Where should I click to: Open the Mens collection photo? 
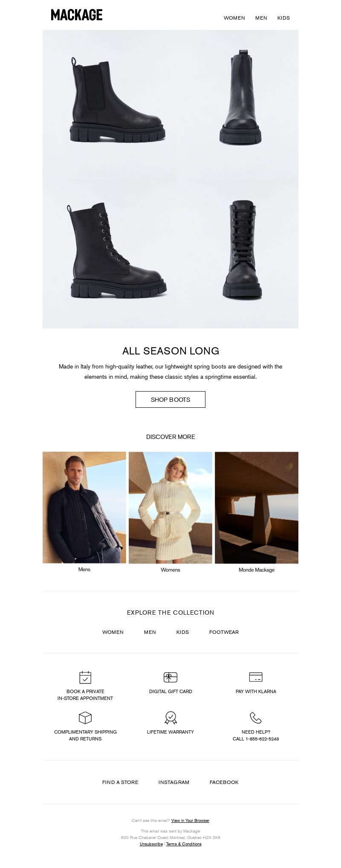(84, 508)
